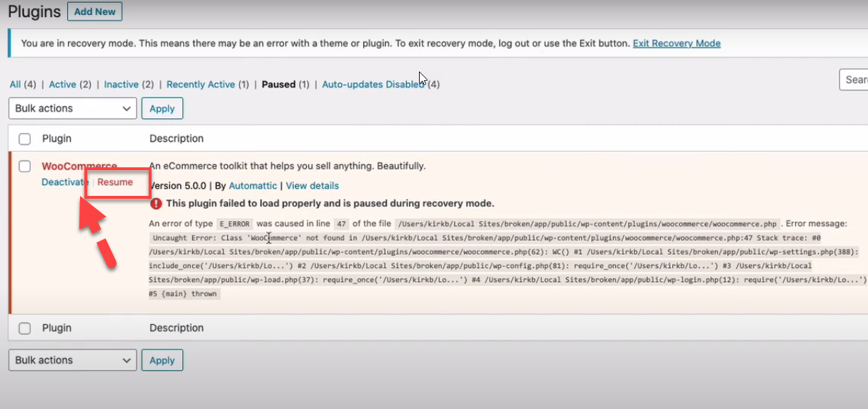Open the Exit Recovery Mode link
868x409 pixels.
click(x=676, y=43)
